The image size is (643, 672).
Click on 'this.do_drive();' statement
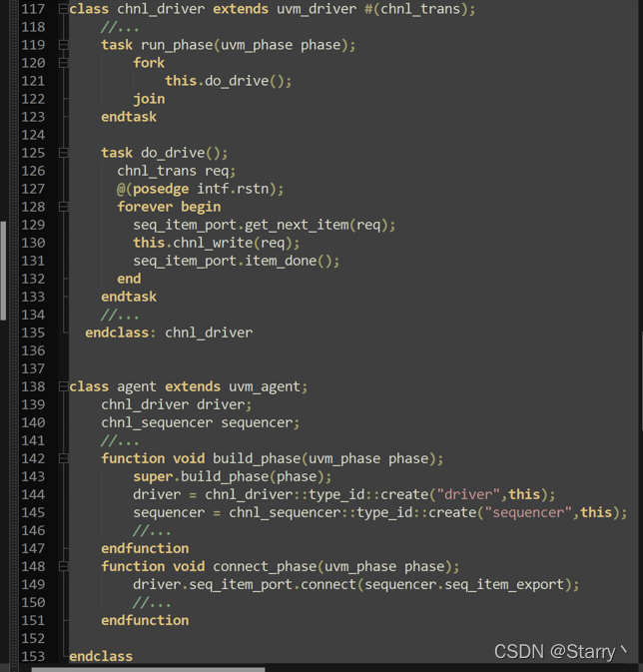[229, 81]
